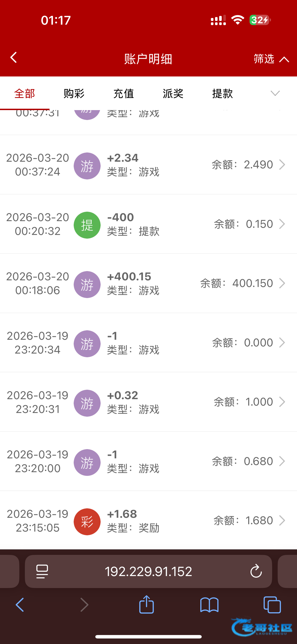The height and width of the screenshot is (644, 297).
Task: Open details chevron for the +2.34 entry
Action: pyautogui.click(x=282, y=165)
